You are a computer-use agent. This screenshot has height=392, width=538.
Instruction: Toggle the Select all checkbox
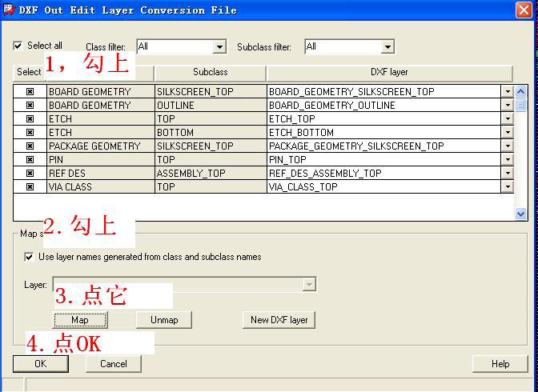[18, 46]
